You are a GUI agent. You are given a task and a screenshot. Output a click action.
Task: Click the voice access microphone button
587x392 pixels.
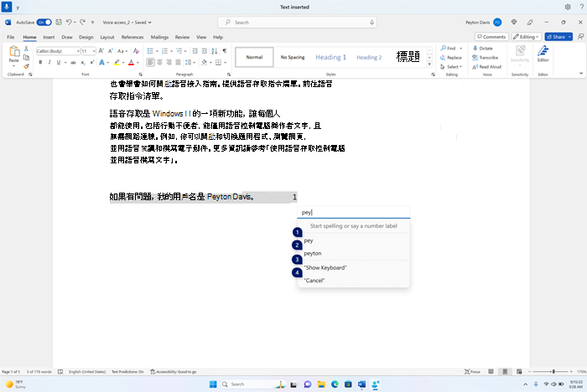pos(7,7)
